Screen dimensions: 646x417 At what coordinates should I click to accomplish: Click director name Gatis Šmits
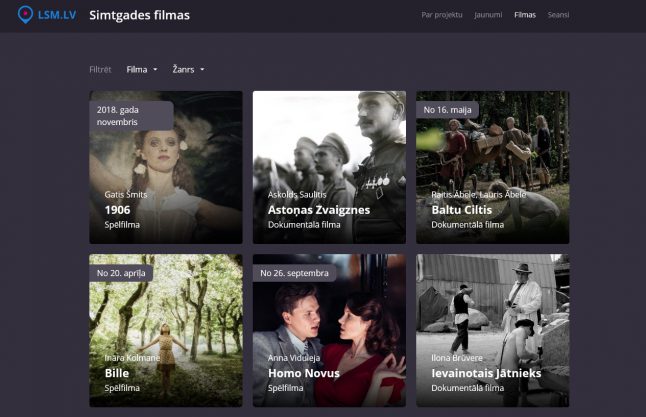tap(125, 194)
